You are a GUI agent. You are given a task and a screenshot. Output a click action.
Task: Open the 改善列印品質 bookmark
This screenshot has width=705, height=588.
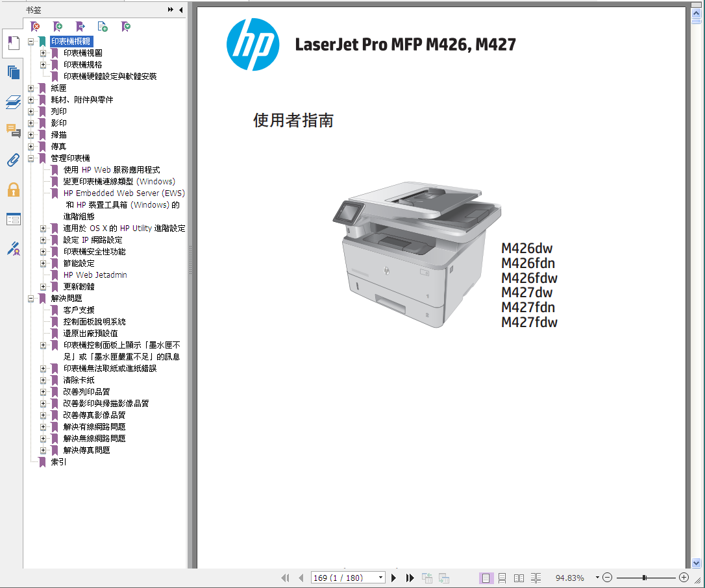[x=86, y=392]
